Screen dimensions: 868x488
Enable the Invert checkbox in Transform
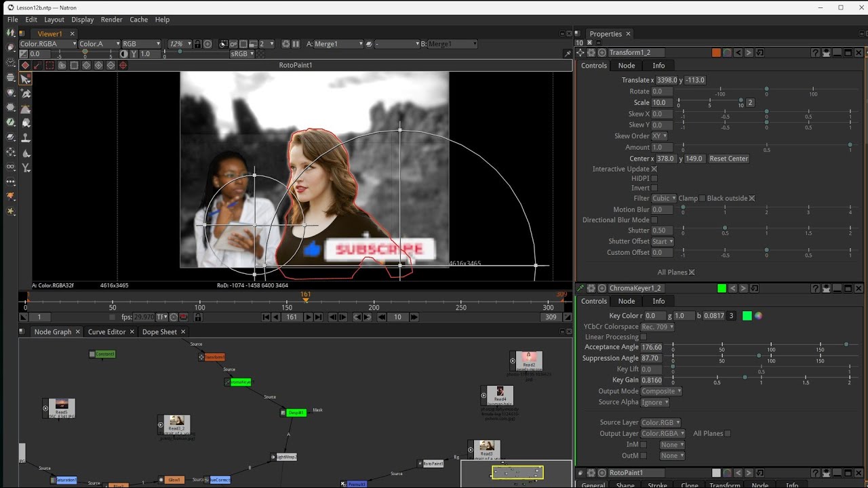(x=654, y=188)
